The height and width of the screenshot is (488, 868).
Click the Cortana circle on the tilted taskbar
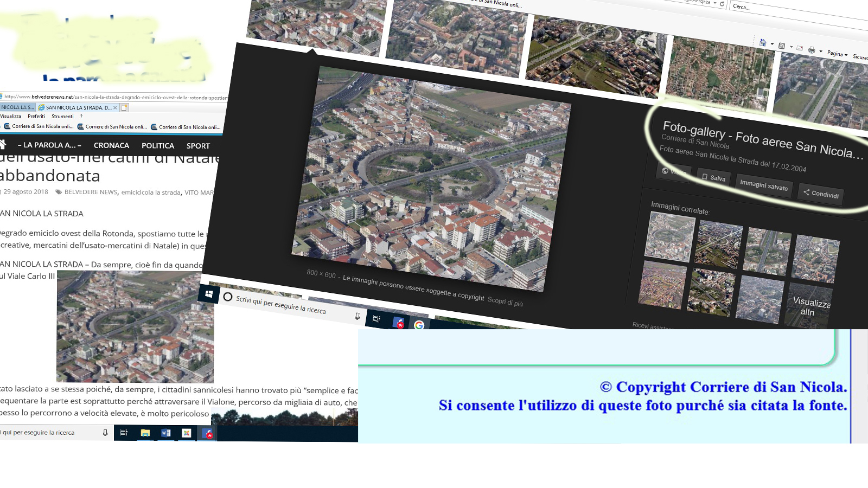228,297
